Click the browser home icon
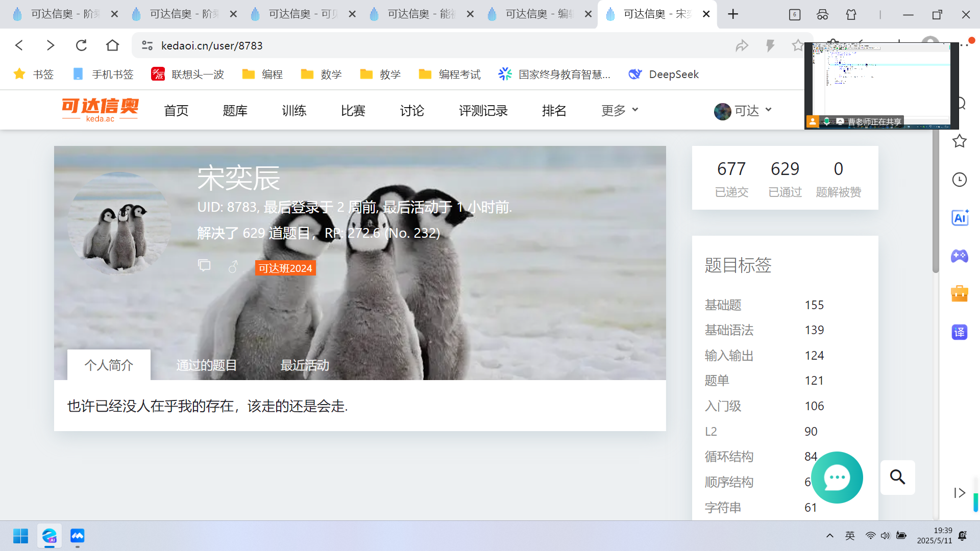Screen dimensions: 980x551 click(112, 45)
